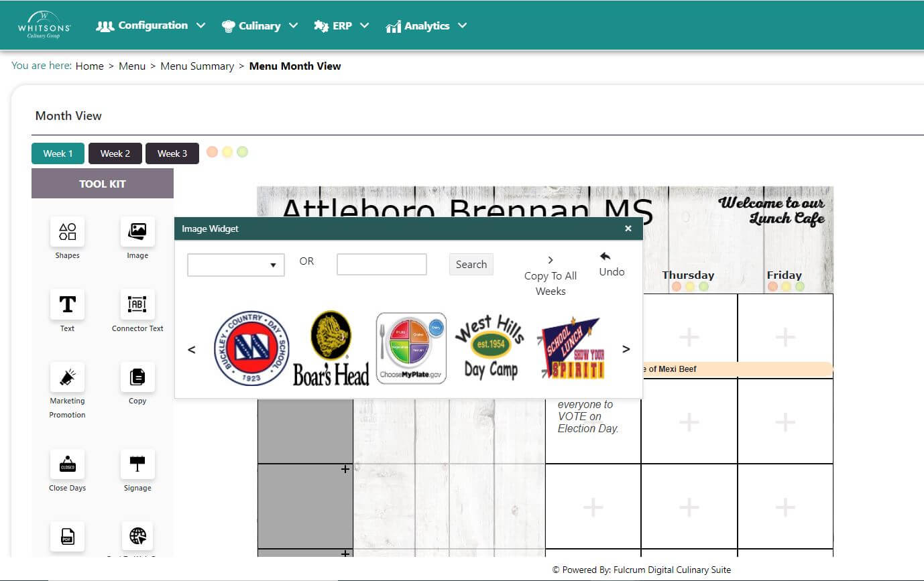Open the image category dropdown

tap(235, 265)
